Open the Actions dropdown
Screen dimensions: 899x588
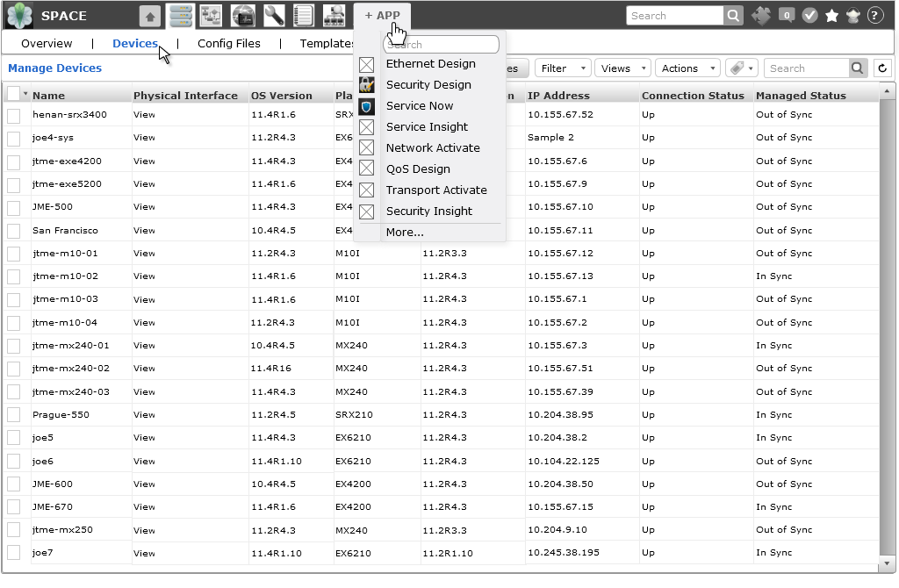(x=687, y=68)
